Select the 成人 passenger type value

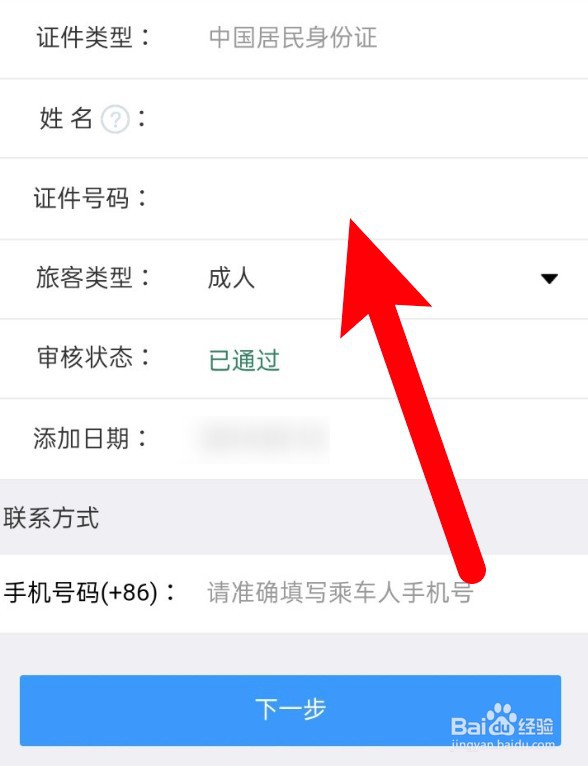click(x=231, y=278)
